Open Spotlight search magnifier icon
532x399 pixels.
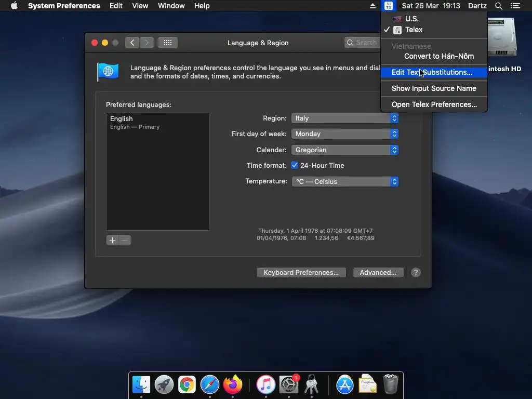coord(498,6)
